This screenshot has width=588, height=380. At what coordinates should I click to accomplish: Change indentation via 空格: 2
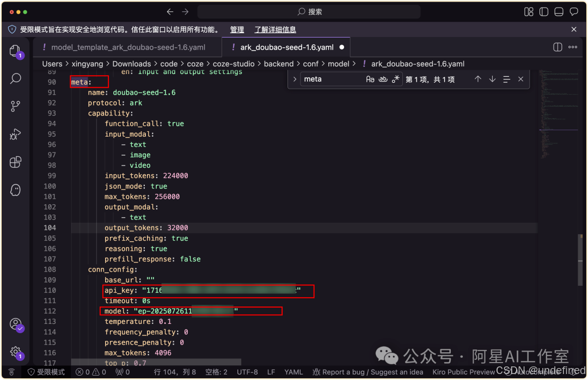click(216, 372)
